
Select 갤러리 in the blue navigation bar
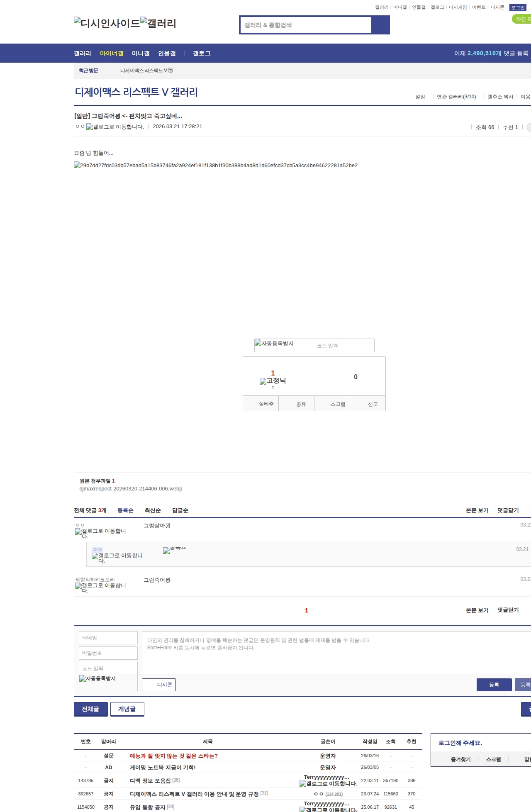click(83, 54)
